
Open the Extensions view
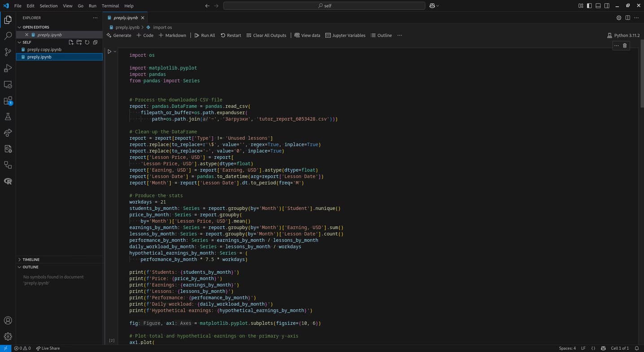(x=8, y=100)
